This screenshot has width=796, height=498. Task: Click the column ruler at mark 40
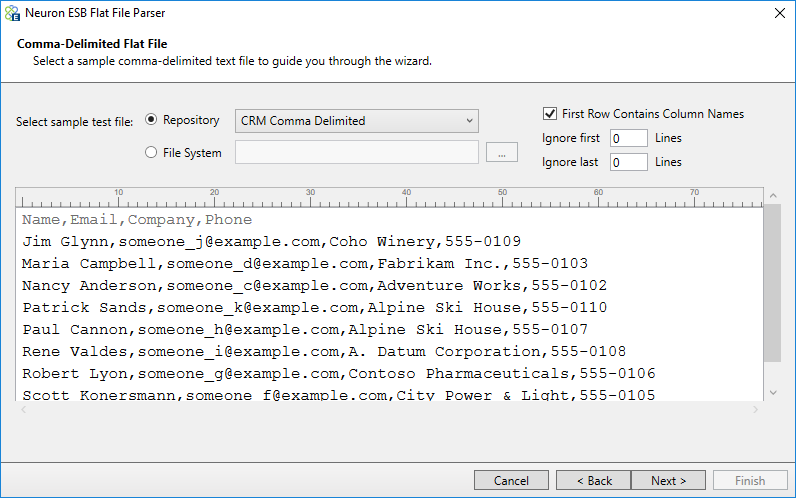[406, 197]
